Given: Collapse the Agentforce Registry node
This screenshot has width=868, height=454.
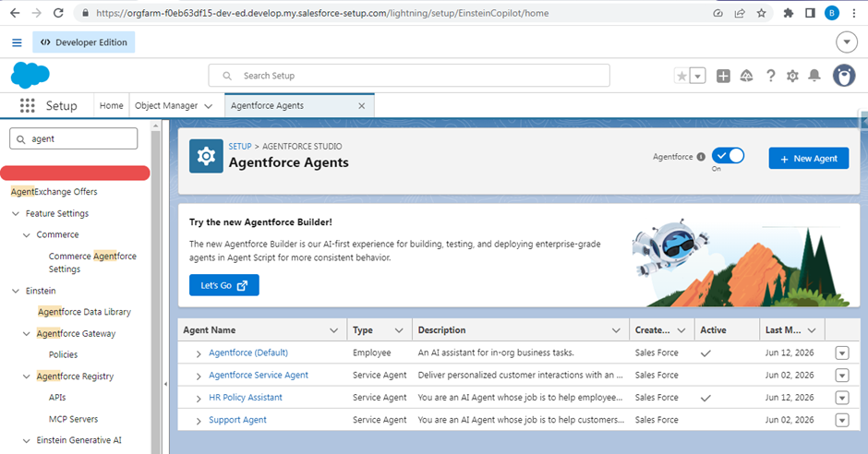Looking at the screenshot, I should 26,376.
